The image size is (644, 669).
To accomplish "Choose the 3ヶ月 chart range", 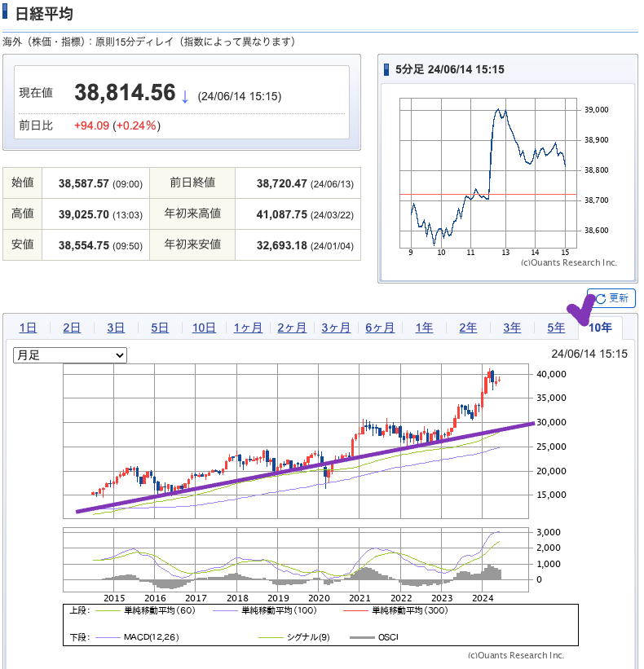I will [x=336, y=328].
